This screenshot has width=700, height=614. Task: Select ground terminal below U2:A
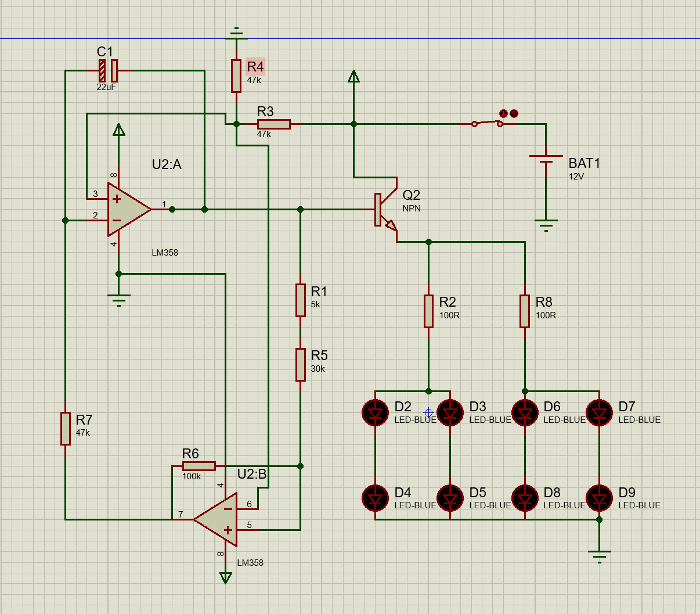click(118, 300)
